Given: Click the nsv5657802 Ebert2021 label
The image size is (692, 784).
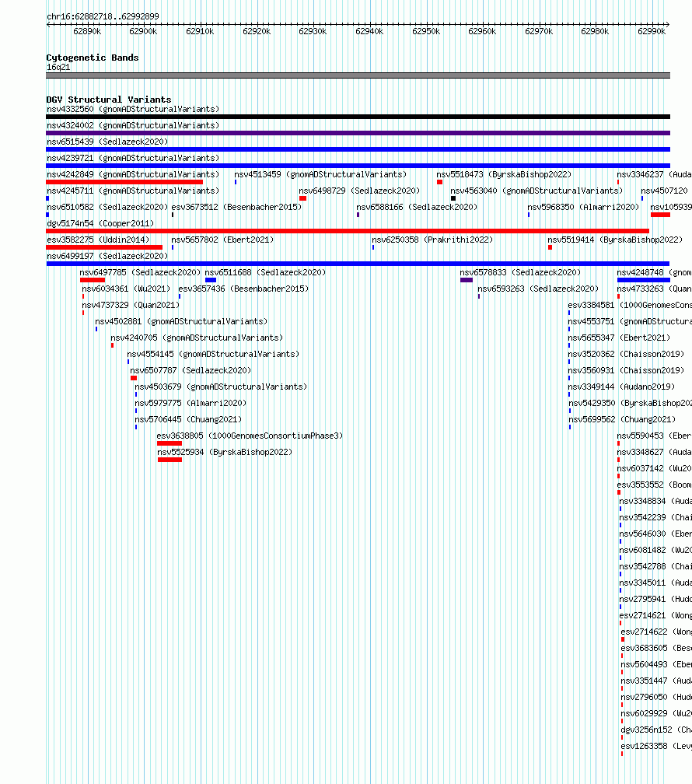Looking at the screenshot, I should (x=222, y=240).
